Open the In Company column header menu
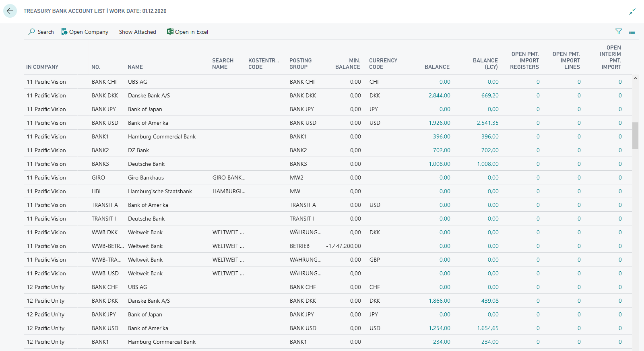 (x=42, y=67)
